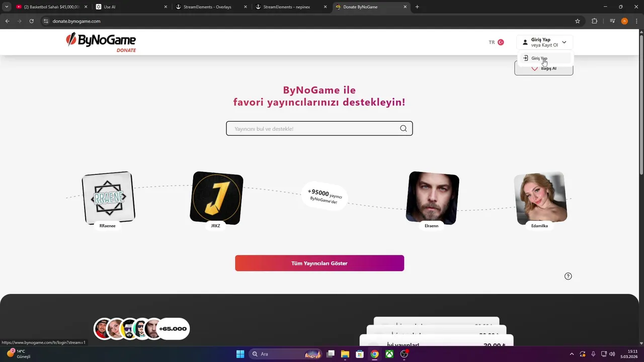Close the StreamElements - Overlays tab
Viewport: 644px width, 362px height.
246,7
